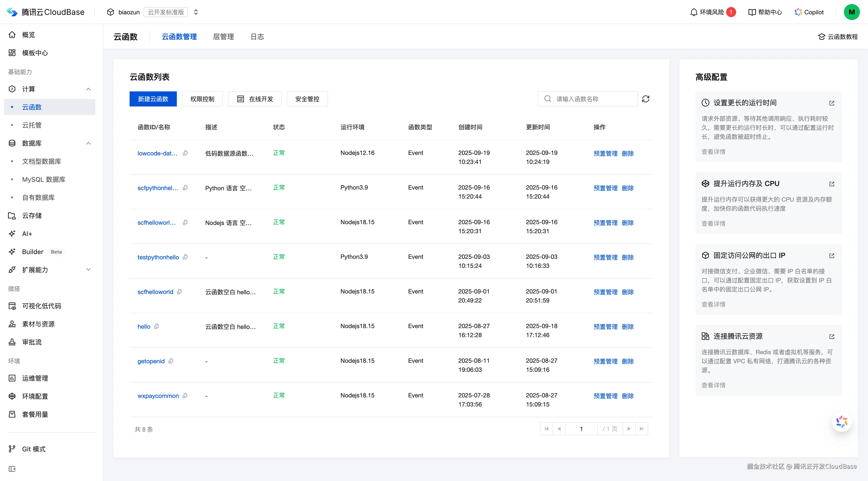Click the Git 模式 sidebar icon

[x=12, y=449]
